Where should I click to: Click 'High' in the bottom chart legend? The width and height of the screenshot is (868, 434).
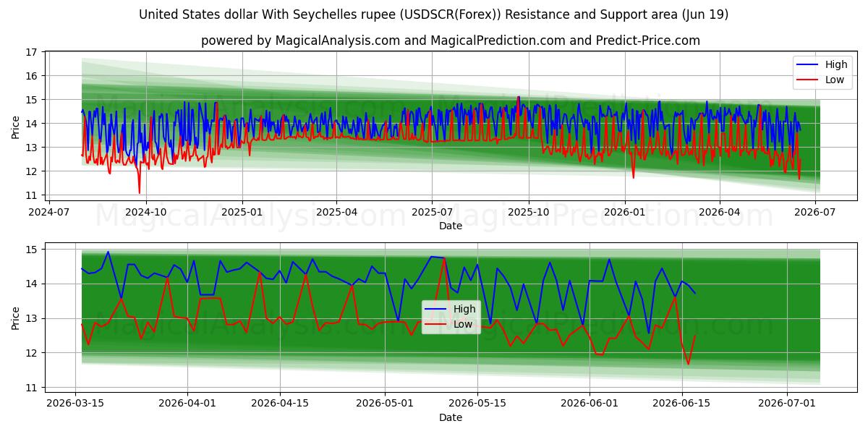[x=464, y=309]
